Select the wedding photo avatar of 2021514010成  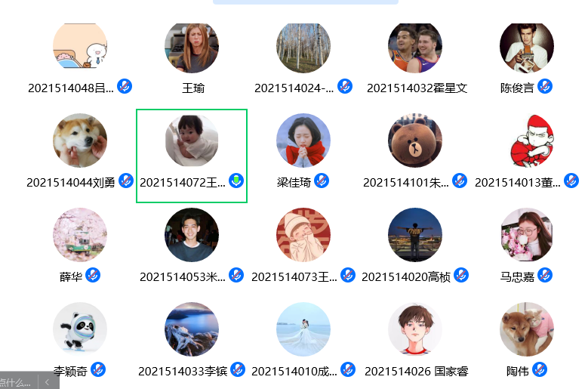pos(303,329)
